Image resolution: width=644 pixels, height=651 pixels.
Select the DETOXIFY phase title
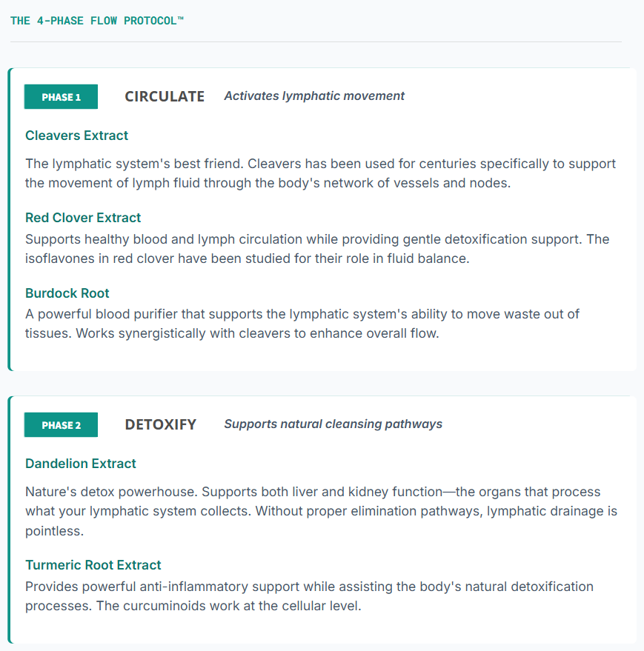[x=160, y=424]
